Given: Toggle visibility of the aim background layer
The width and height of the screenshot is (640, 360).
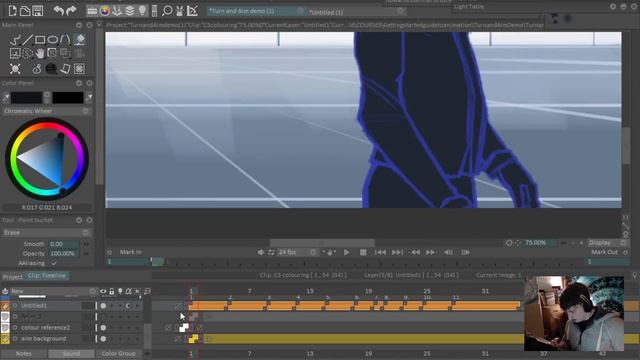Looking at the screenshot, I should coord(103,338).
